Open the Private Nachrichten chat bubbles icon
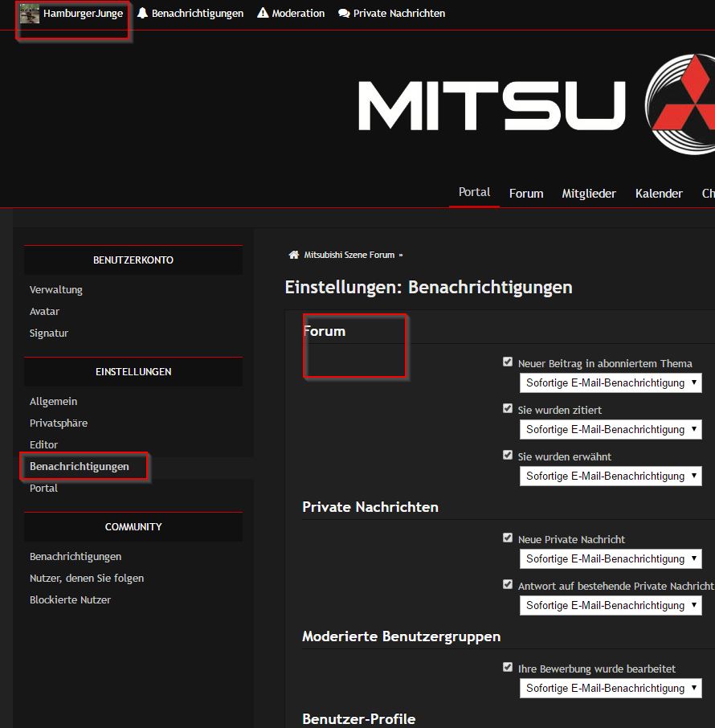The width and height of the screenshot is (715, 728). 344,14
